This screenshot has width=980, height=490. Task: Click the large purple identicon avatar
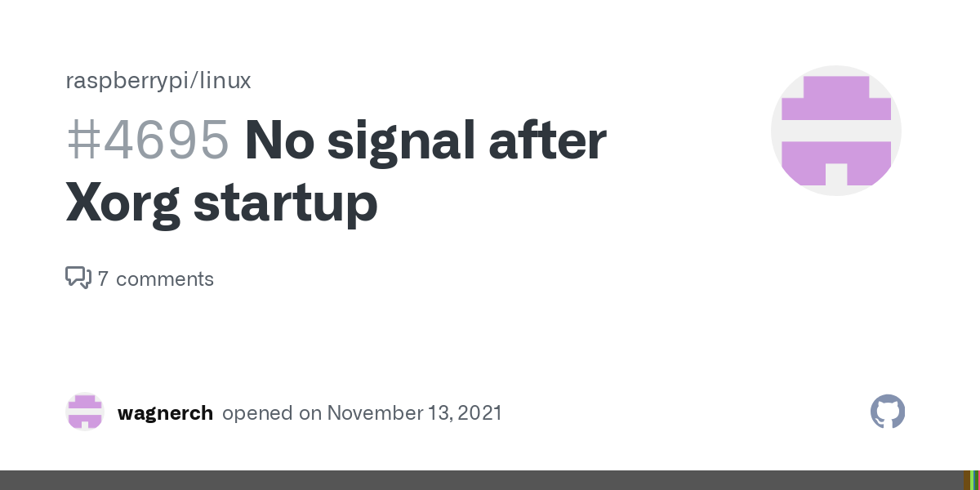tap(836, 131)
